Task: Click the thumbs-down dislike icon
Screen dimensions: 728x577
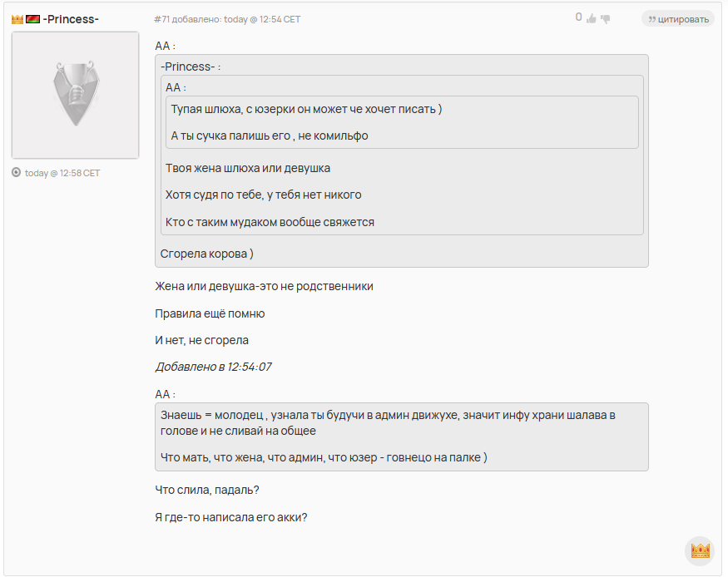Action: coord(606,19)
